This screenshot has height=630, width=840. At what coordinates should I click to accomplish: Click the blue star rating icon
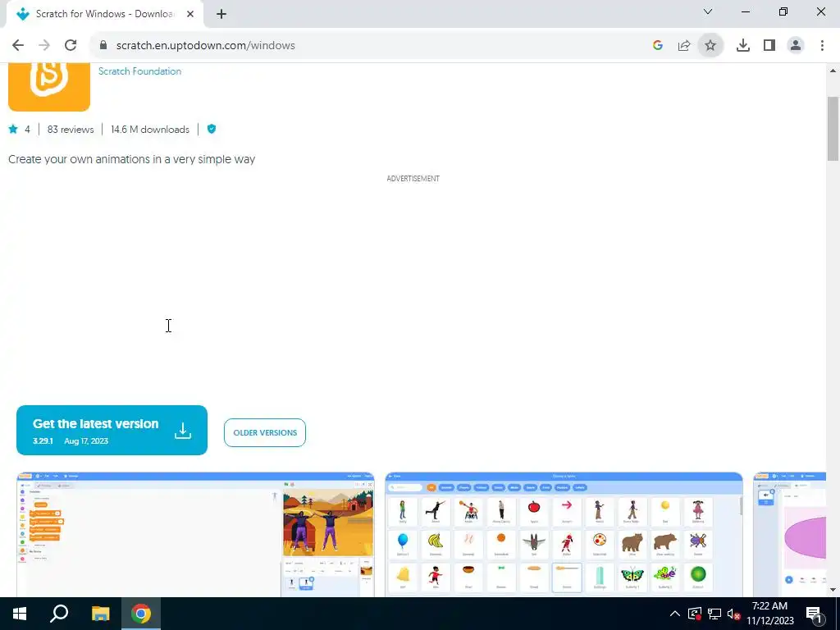click(x=13, y=129)
